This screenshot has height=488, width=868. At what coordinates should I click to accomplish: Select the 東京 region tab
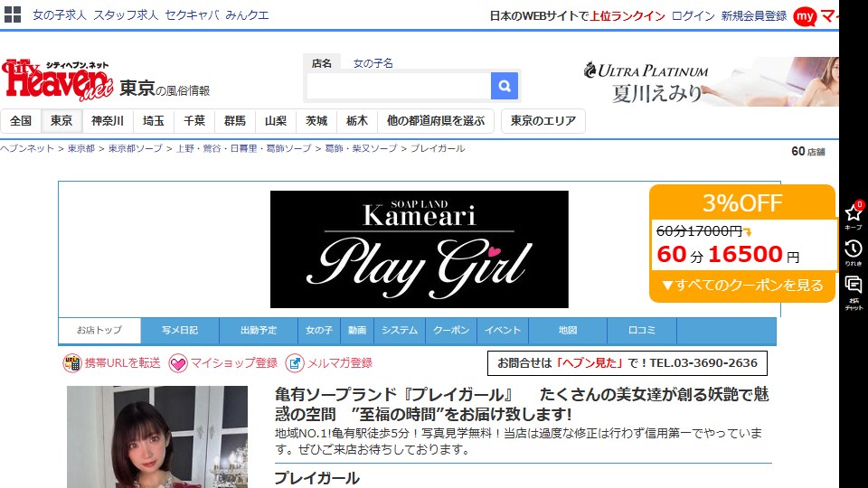61,120
